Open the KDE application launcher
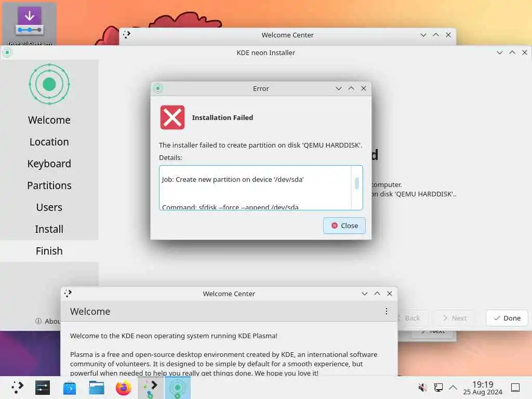The height and width of the screenshot is (399, 532). (17, 388)
